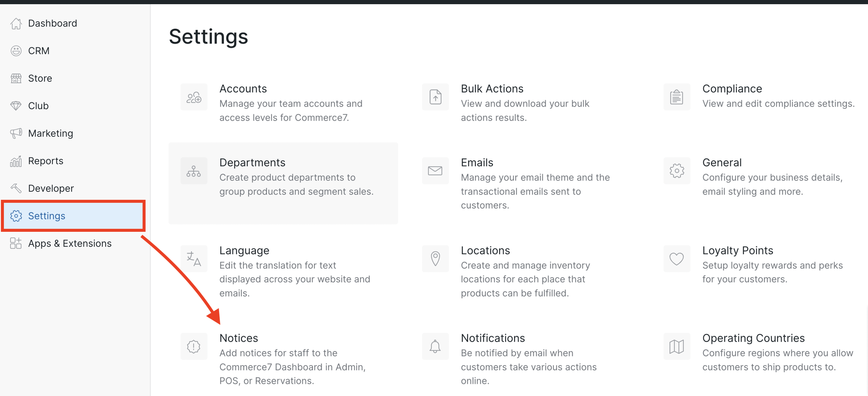
Task: Click the Compliance clipboard icon
Action: [677, 97]
